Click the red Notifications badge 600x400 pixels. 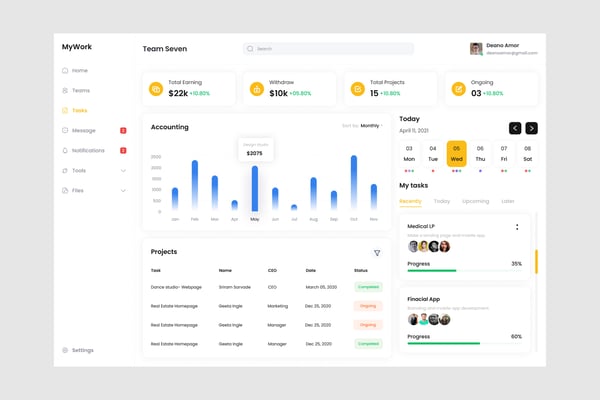[x=123, y=150]
